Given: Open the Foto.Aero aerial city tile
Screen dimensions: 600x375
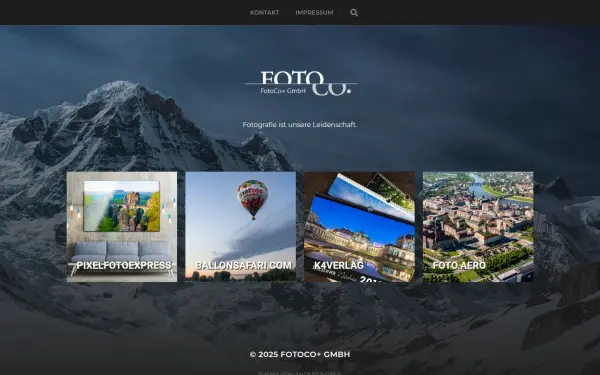Looking at the screenshot, I should tap(478, 227).
